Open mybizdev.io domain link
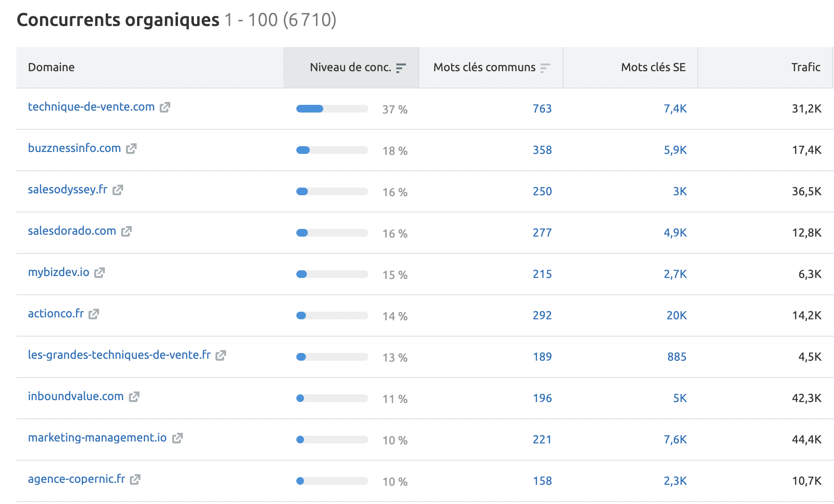 point(59,272)
